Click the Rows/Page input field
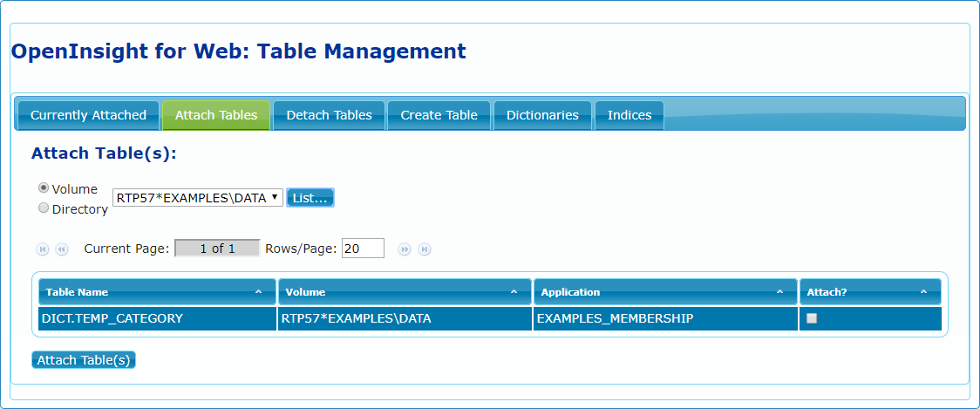This screenshot has height=409, width=980. pos(363,249)
